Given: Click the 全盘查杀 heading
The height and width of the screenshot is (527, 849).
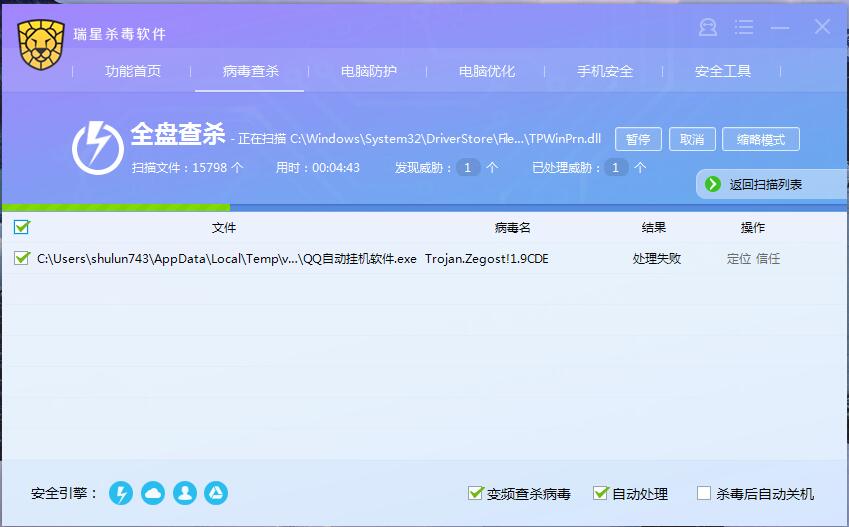Looking at the screenshot, I should tap(178, 134).
